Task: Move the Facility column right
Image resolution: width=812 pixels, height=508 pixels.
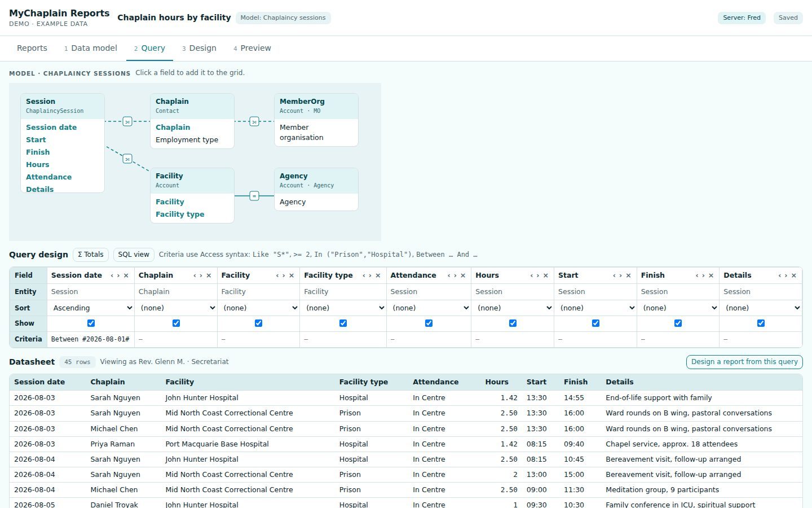Action: [x=284, y=275]
